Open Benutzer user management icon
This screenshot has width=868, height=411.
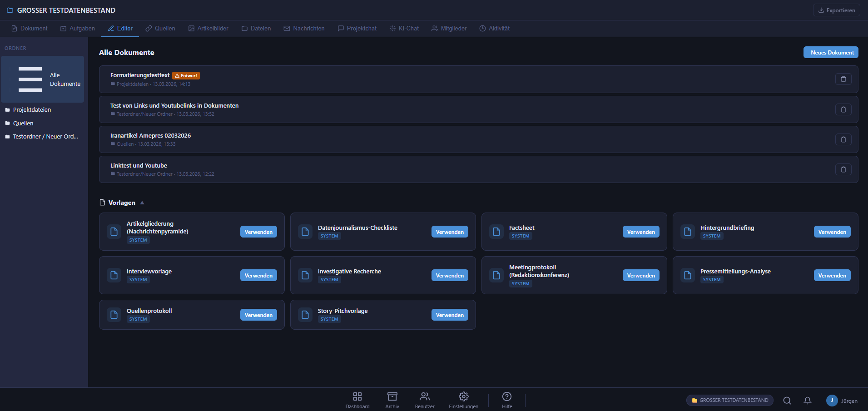424,400
